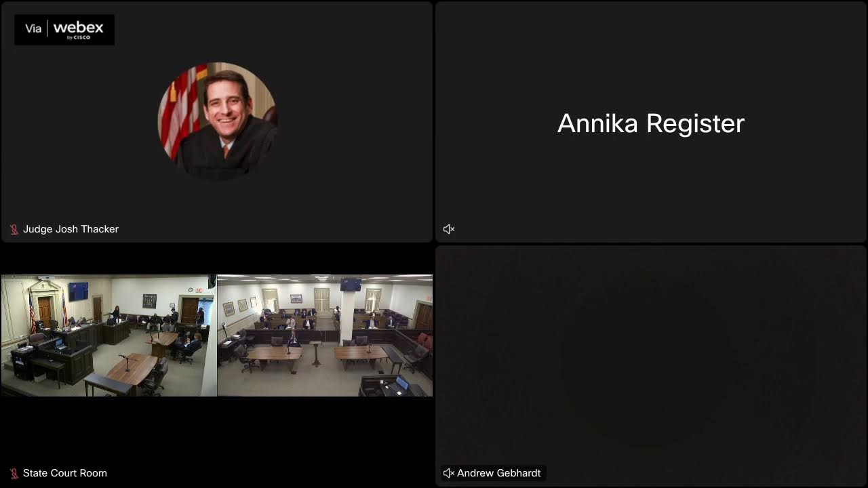Select the right courtroom gallery camera feed
Image resolution: width=868 pixels, height=488 pixels.
[325, 335]
